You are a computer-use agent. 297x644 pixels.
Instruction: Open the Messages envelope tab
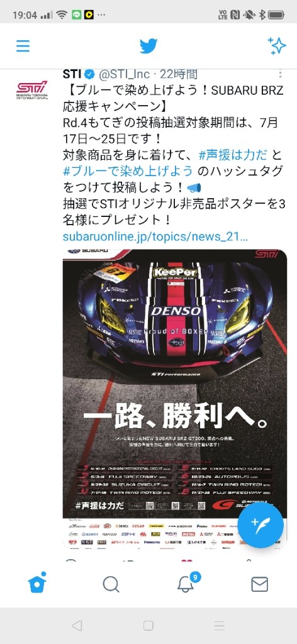260,584
